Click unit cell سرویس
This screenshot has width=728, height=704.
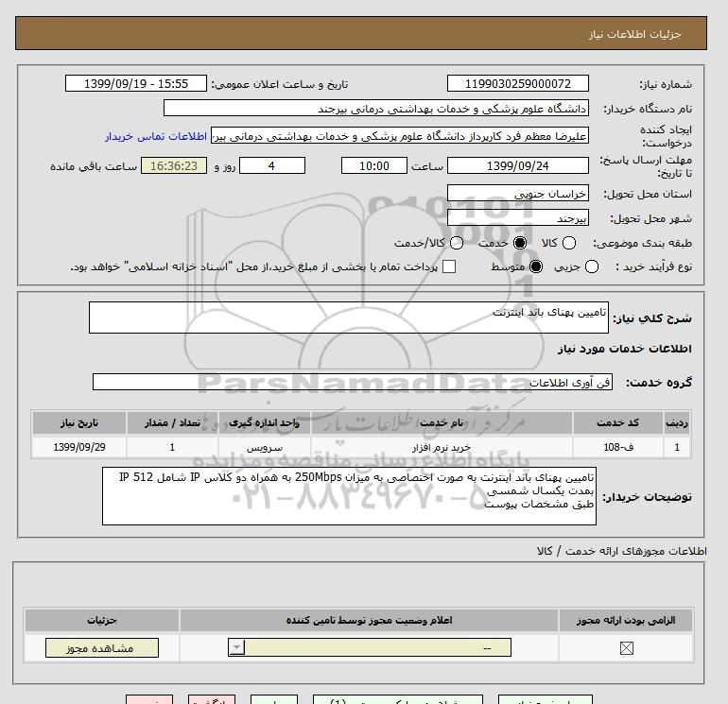point(265,447)
